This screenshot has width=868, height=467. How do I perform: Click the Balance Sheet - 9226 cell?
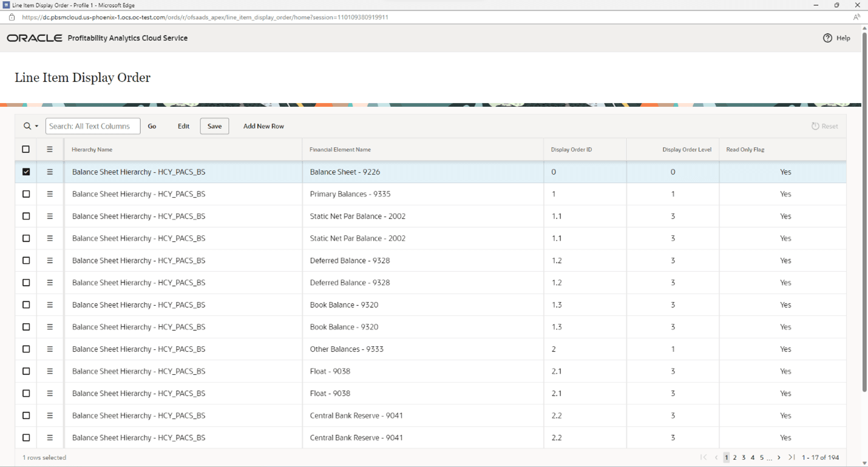(422, 172)
